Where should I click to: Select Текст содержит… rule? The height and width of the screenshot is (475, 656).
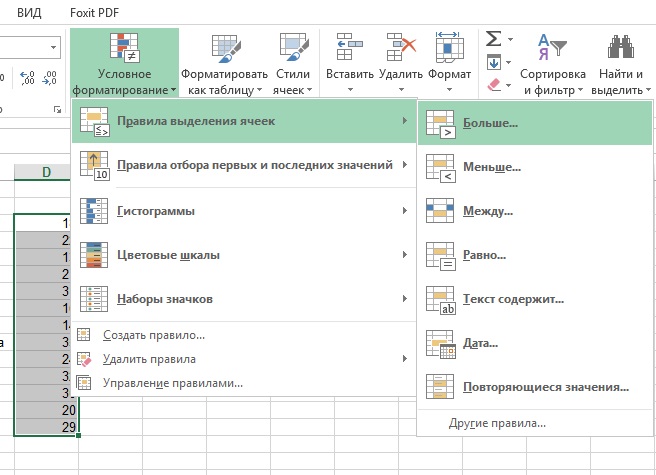pos(535,299)
